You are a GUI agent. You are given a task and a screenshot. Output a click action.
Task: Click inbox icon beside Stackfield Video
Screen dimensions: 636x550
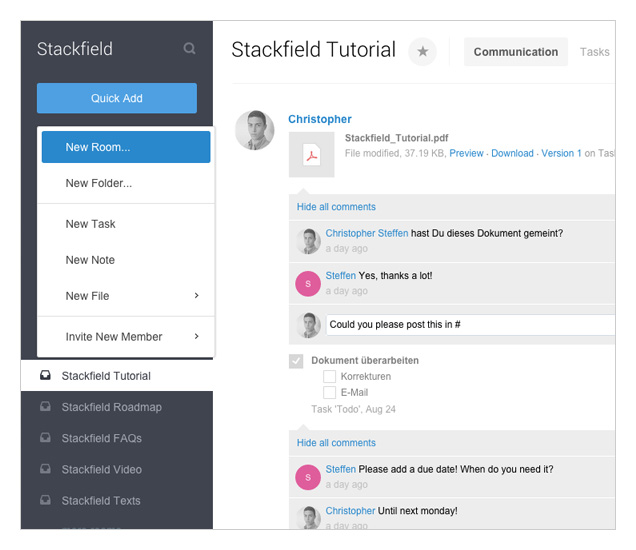[45, 469]
